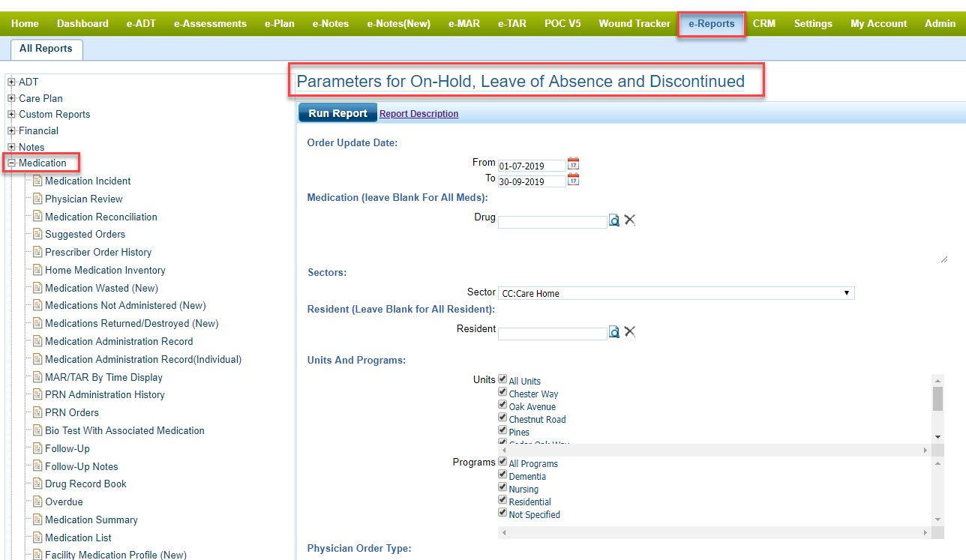The image size is (966, 560).
Task: Click the Resident search lookup icon
Action: (614, 331)
